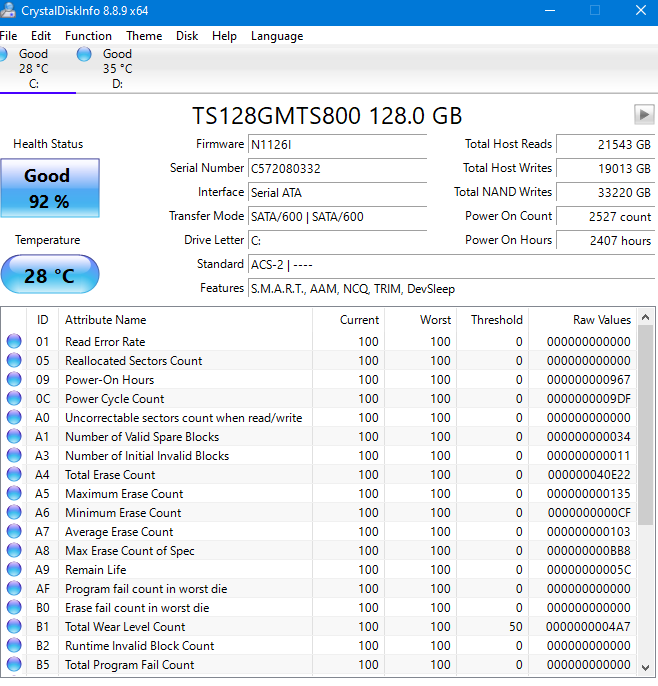Click the Total Erase Count raw value 000000040E22

[589, 475]
